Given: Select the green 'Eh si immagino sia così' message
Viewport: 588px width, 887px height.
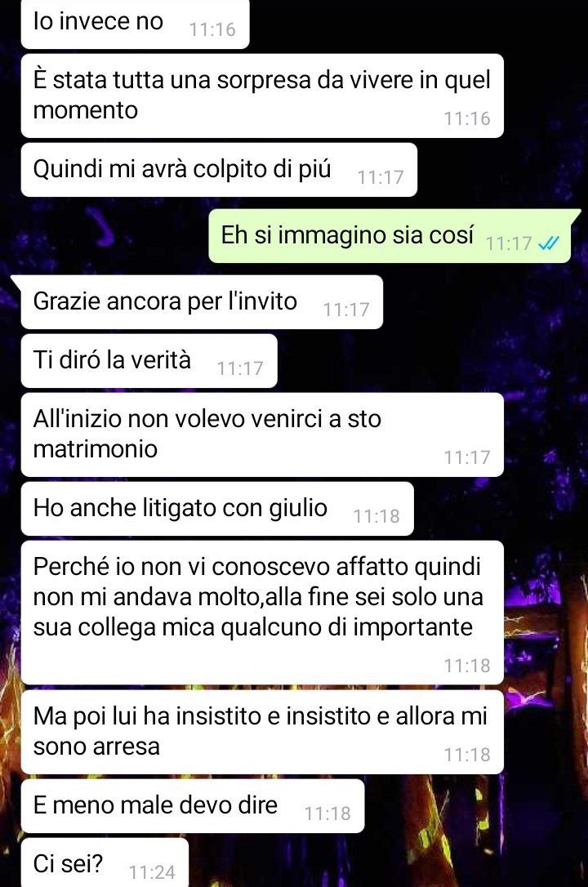Looking at the screenshot, I should click(x=390, y=236).
